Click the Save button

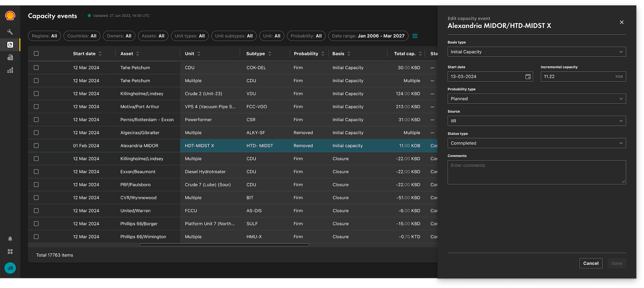(616, 263)
